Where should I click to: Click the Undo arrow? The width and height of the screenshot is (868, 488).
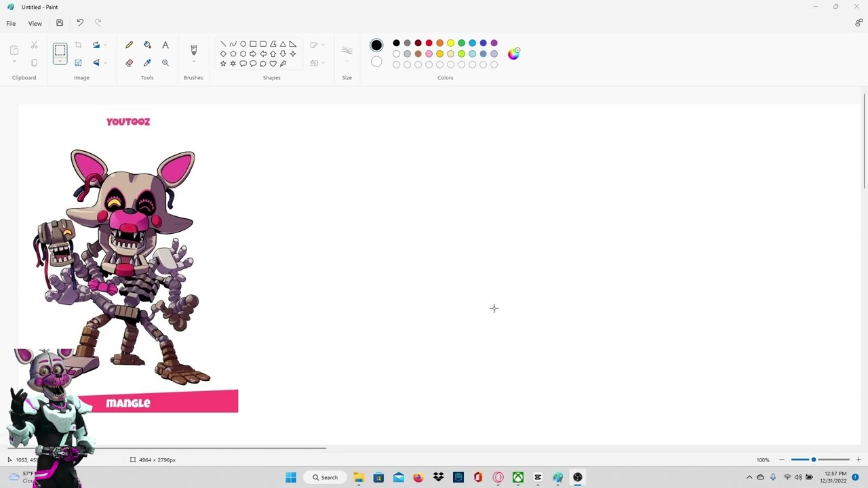[80, 23]
